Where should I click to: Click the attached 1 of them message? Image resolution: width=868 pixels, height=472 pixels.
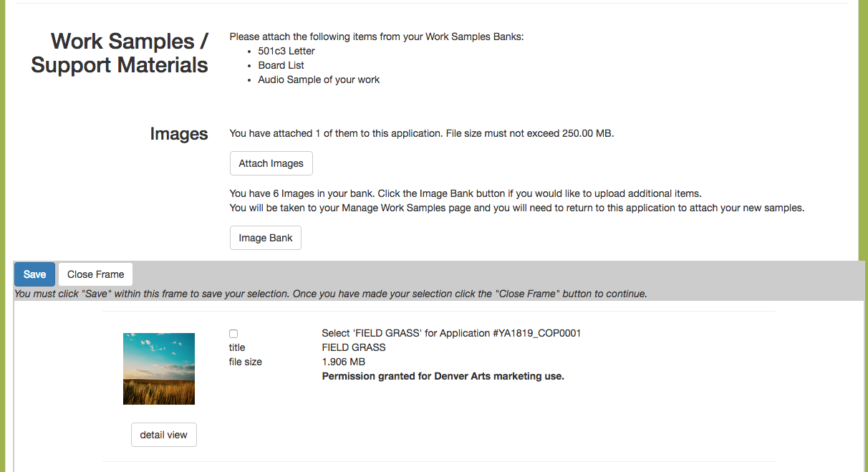(422, 133)
